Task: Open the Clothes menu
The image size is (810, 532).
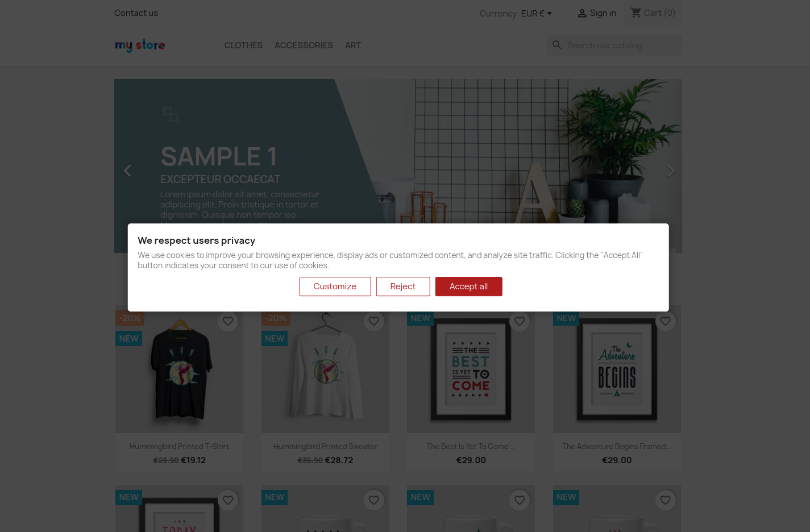Action: point(243,45)
